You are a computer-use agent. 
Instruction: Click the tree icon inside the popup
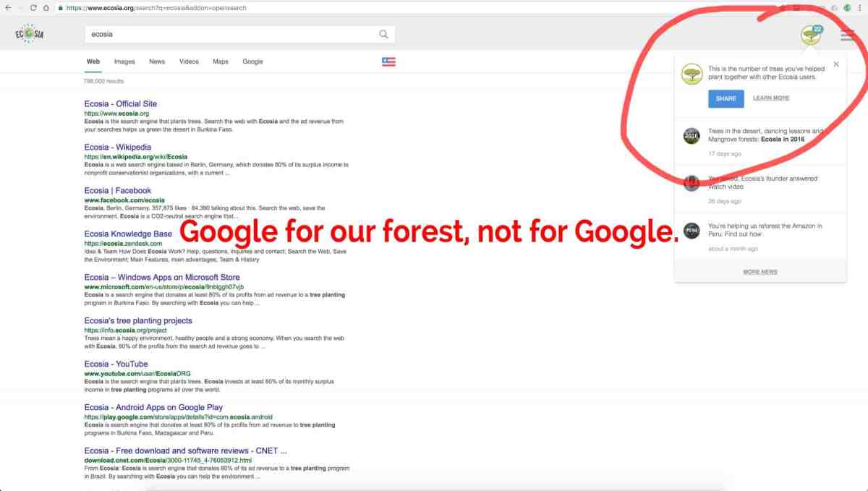pyautogui.click(x=692, y=74)
